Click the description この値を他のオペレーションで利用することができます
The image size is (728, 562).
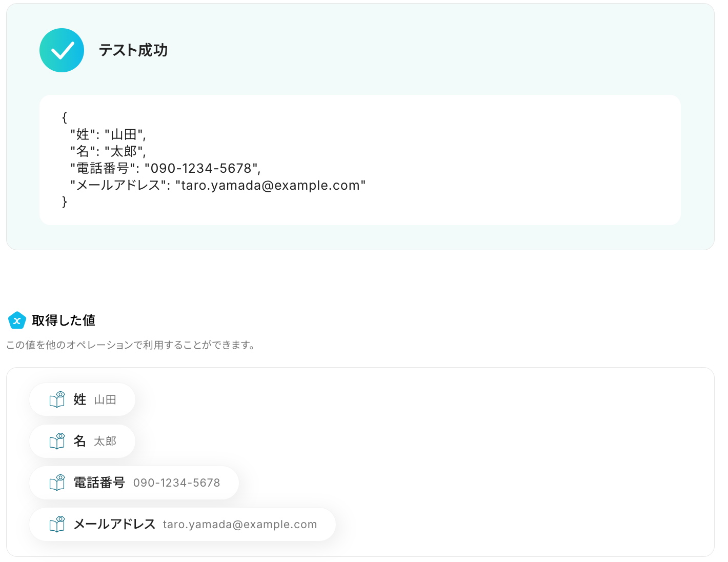tap(131, 345)
